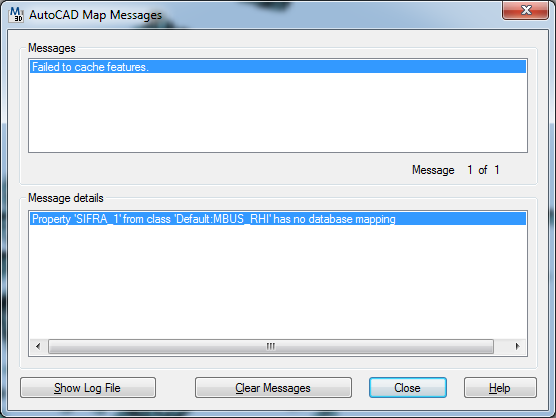This screenshot has width=556, height=418.
Task: Click the left arrow of the details scrollbar
Action: tap(38, 346)
